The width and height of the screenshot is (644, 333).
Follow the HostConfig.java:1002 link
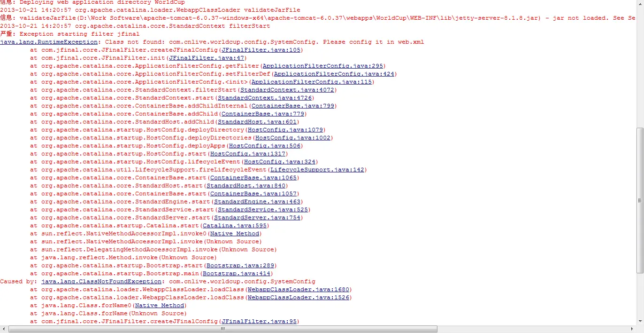(x=293, y=138)
